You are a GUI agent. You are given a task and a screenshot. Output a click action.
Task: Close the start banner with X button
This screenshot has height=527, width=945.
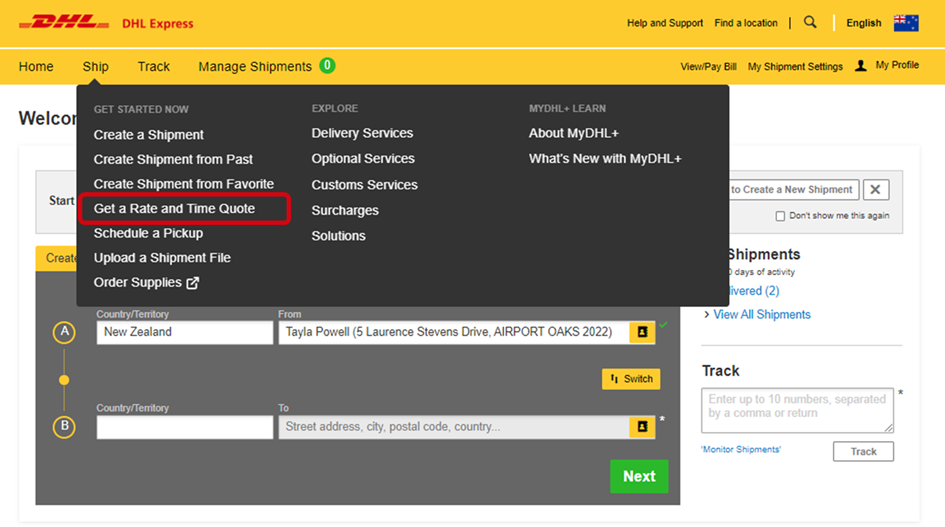click(x=876, y=189)
